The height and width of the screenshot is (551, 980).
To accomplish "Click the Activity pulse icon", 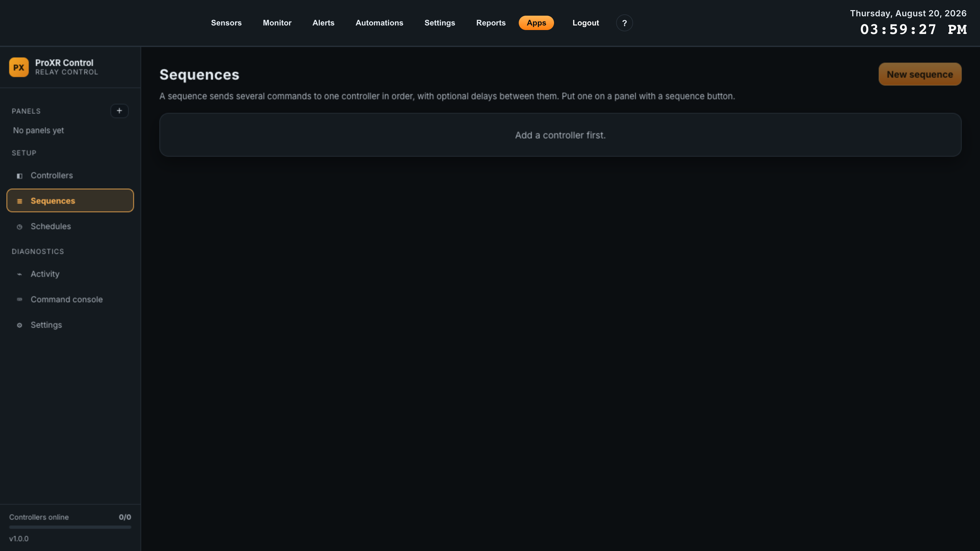I will tap(19, 274).
